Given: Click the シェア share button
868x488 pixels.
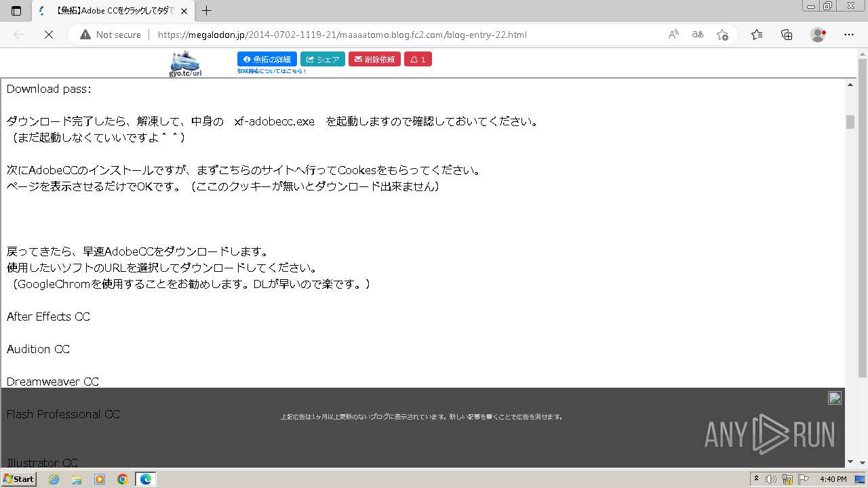Looking at the screenshot, I should point(323,60).
